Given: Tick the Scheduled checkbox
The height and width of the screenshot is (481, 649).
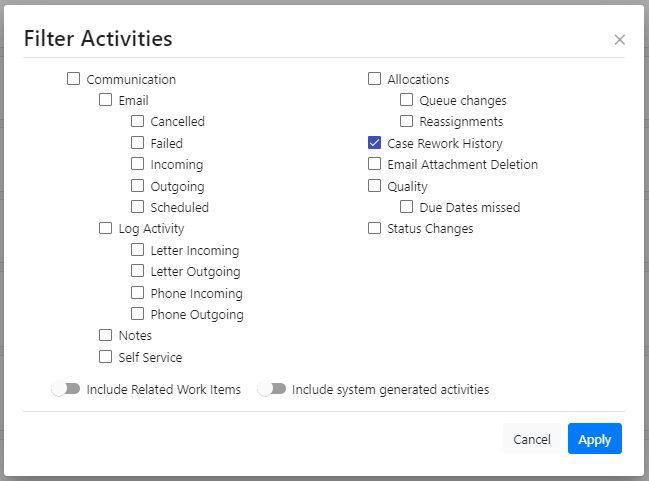Looking at the screenshot, I should tap(137, 207).
